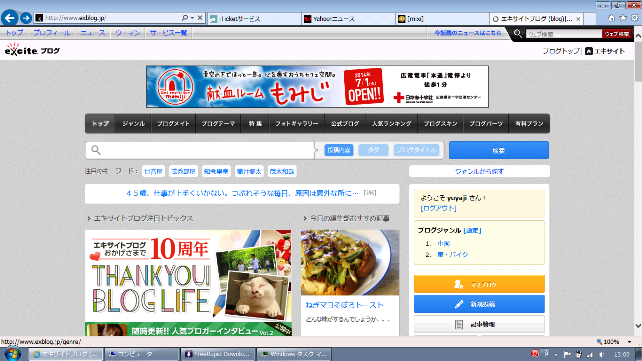Image resolution: width=642 pixels, height=361 pixels.
Task: Open Favorites via the star icon
Action: 623,18
